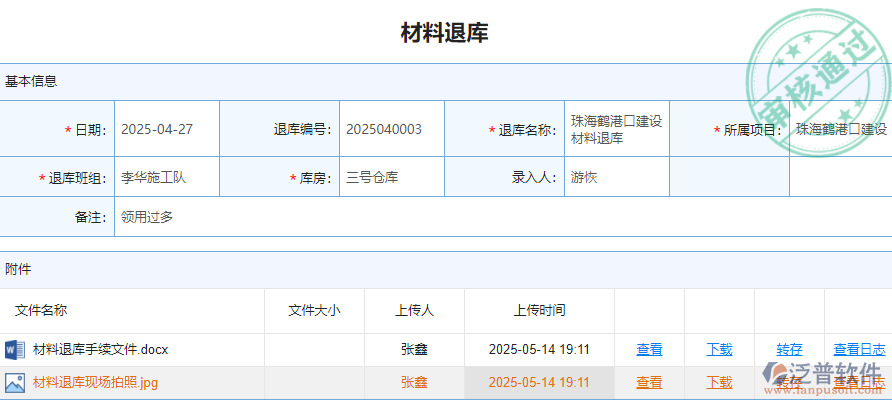Screen dimensions: 892x406
Task: Click 查看 for the docx file
Action: (649, 350)
